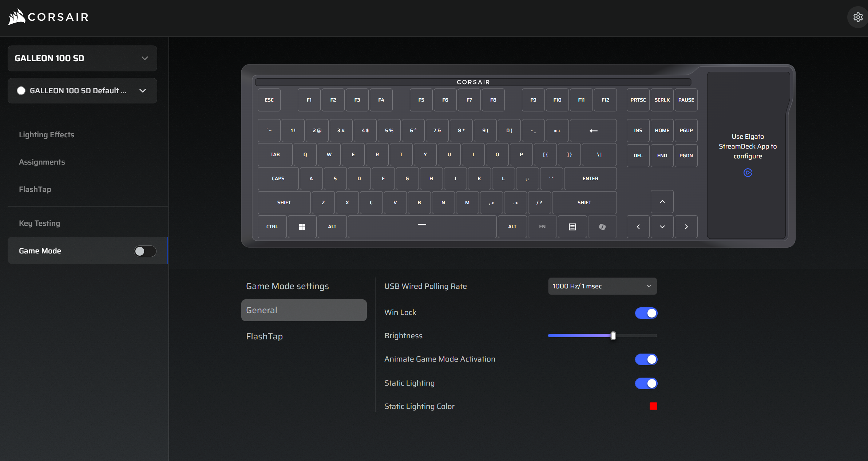Image resolution: width=868 pixels, height=461 pixels.
Task: Toggle the Game Mode switch in sidebar
Action: pos(145,251)
